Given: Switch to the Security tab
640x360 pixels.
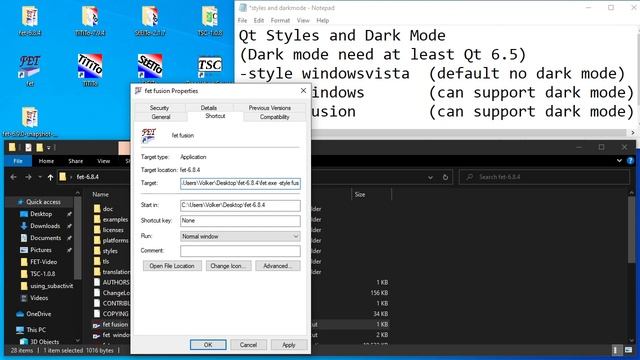Looking at the screenshot, I should coord(159,108).
